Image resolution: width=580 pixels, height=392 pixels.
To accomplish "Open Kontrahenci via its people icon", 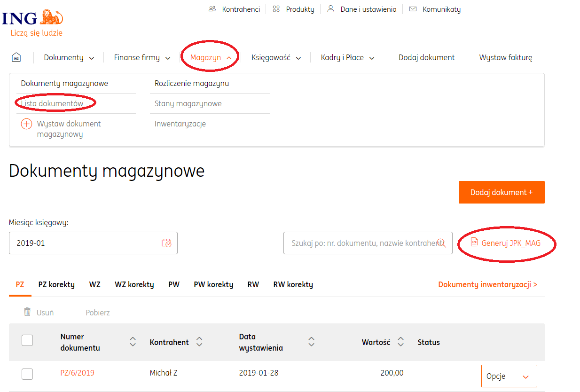I will click(212, 9).
